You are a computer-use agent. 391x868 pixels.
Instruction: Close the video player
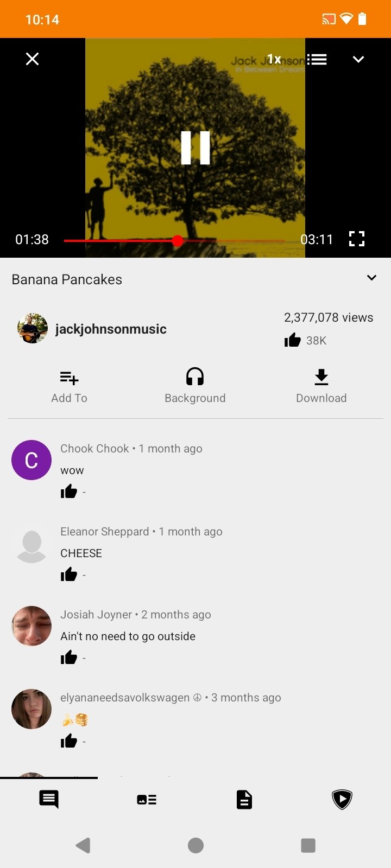click(33, 59)
